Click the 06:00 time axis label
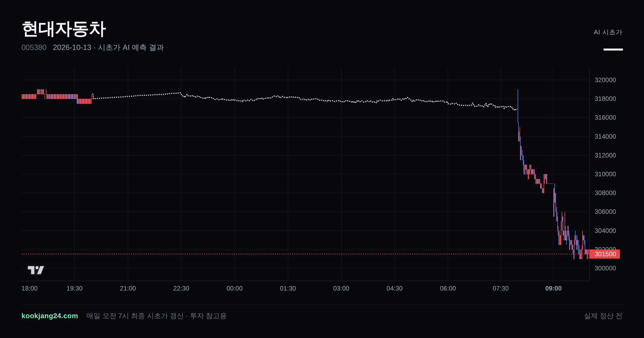Image resolution: width=644 pixels, height=338 pixels. 448,288
